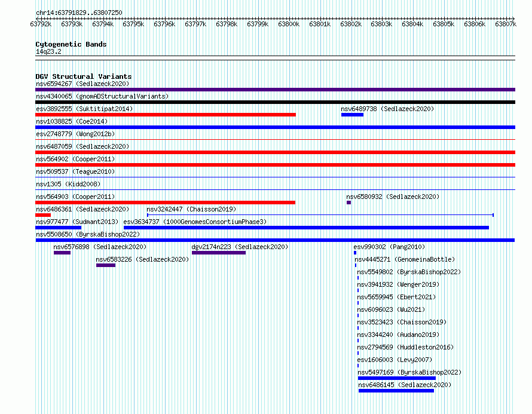Screen dimensions: 532x414
Task: Click the short red nsv6486361 bar
Action: (43, 215)
